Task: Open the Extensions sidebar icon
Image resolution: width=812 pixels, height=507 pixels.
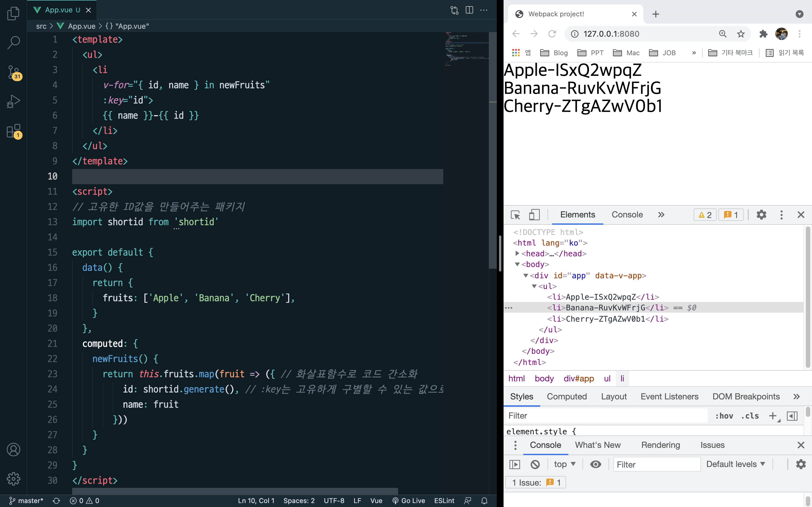Action: click(14, 131)
